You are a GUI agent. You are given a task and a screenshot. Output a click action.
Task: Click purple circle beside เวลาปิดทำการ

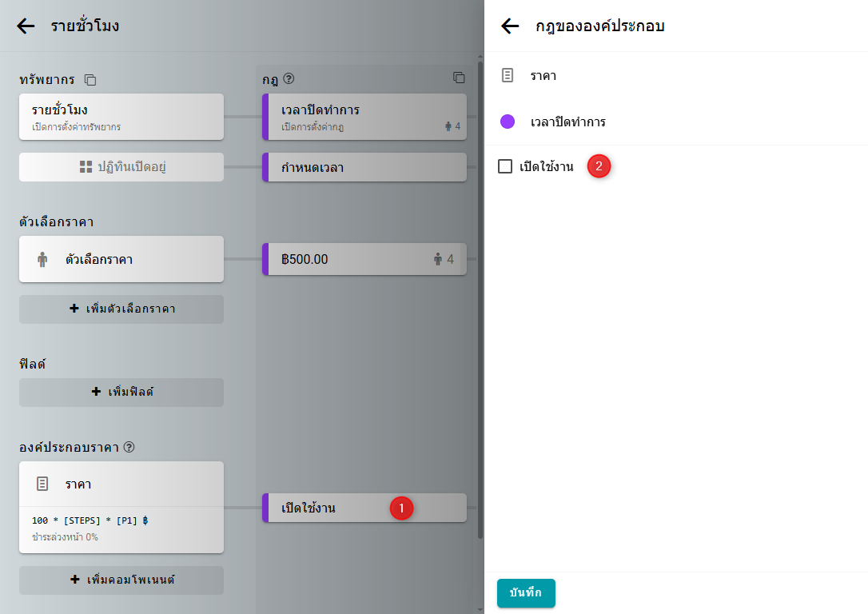click(x=507, y=122)
